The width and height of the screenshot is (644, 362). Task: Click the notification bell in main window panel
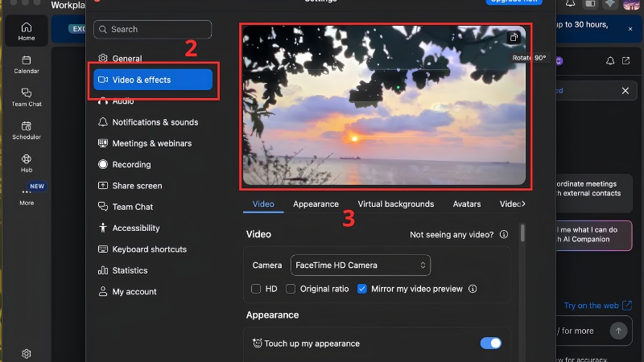610,61
